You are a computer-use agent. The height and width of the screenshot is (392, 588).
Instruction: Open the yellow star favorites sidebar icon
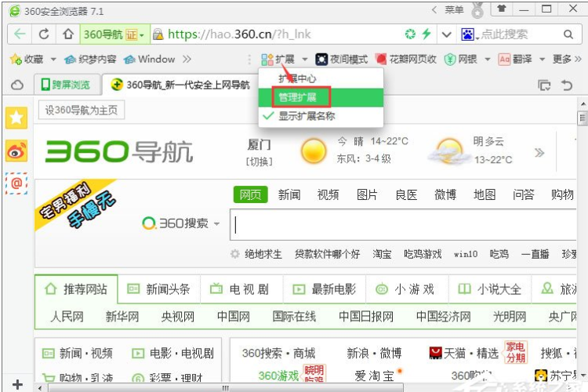[16, 118]
